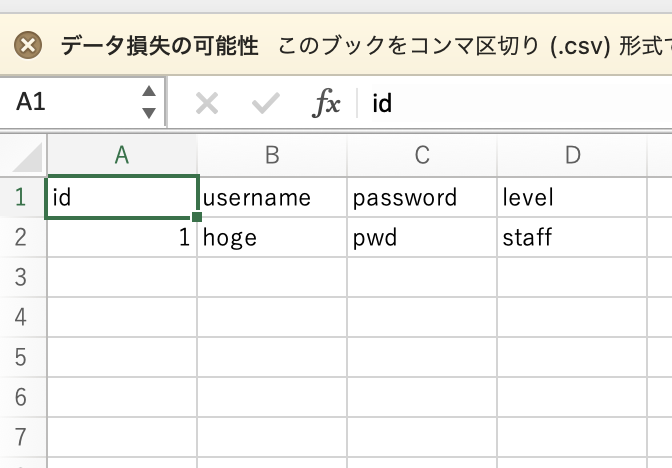This screenshot has width=672, height=468.
Task: Click the Name Box showing A1
Action: click(x=82, y=102)
